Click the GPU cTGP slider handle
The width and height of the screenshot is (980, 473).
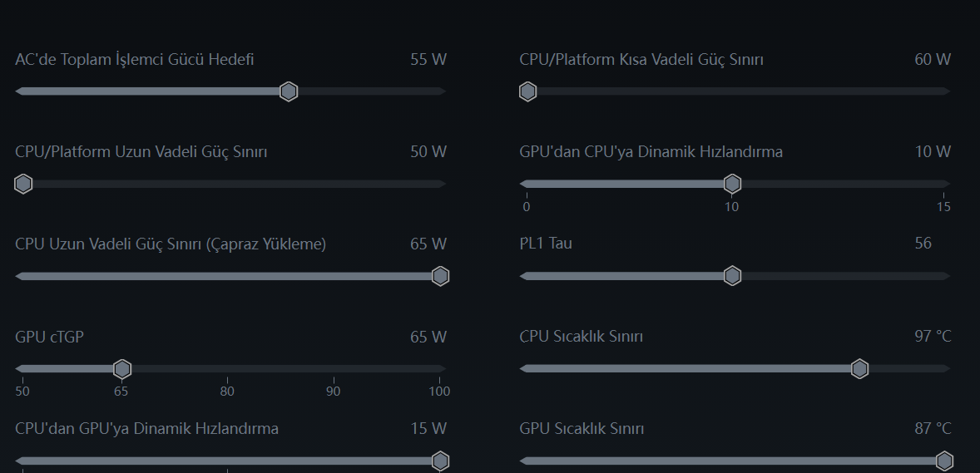122,368
